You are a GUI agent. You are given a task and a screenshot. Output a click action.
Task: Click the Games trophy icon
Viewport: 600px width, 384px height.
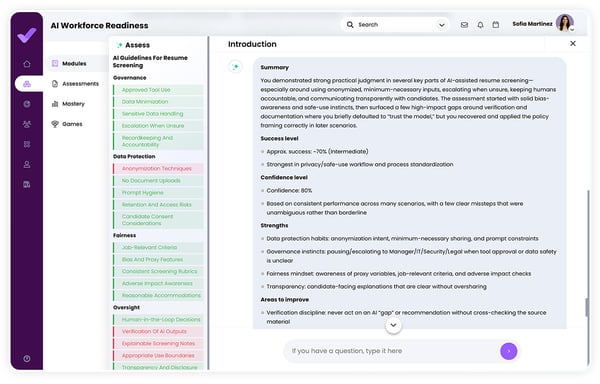click(55, 124)
